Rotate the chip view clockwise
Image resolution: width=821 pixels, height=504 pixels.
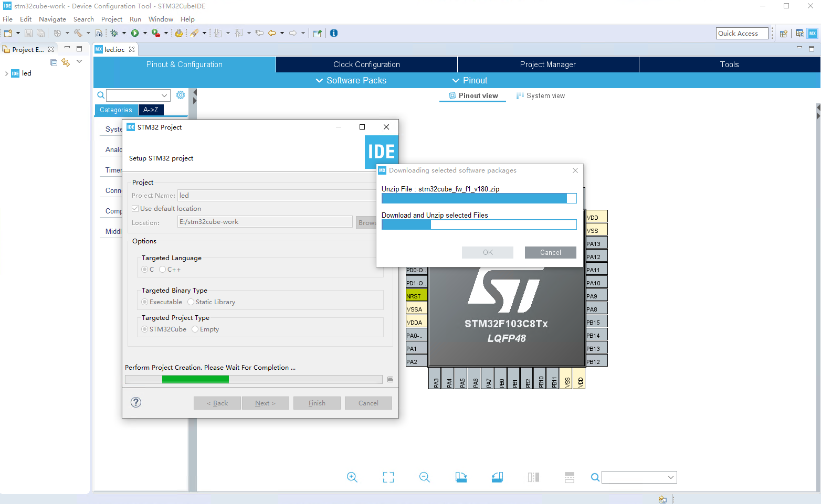coord(461,477)
